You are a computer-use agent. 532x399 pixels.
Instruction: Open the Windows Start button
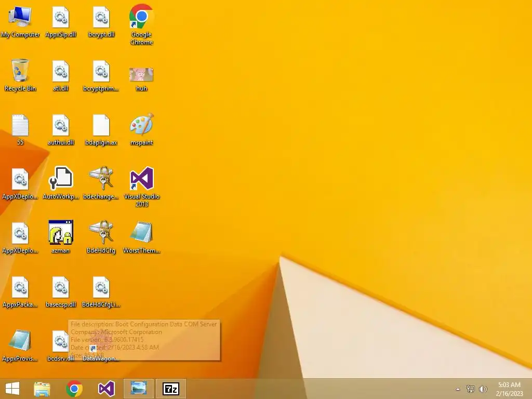coord(12,389)
